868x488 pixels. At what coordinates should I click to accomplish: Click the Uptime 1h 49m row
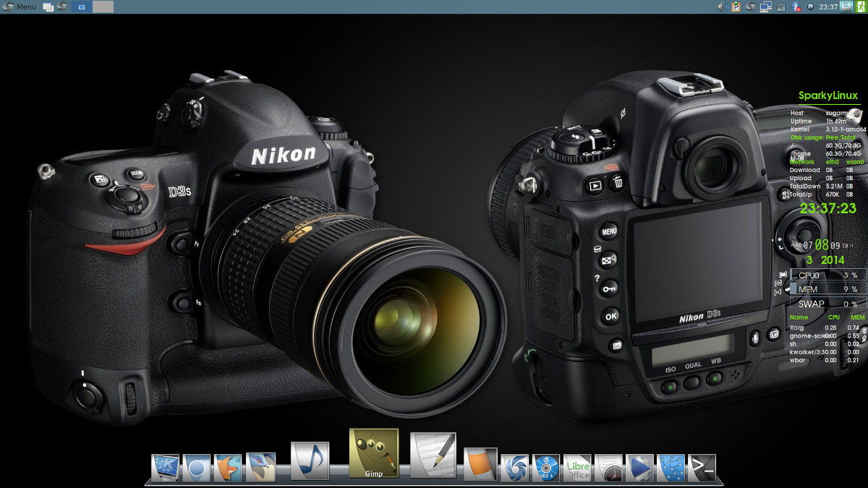point(819,121)
